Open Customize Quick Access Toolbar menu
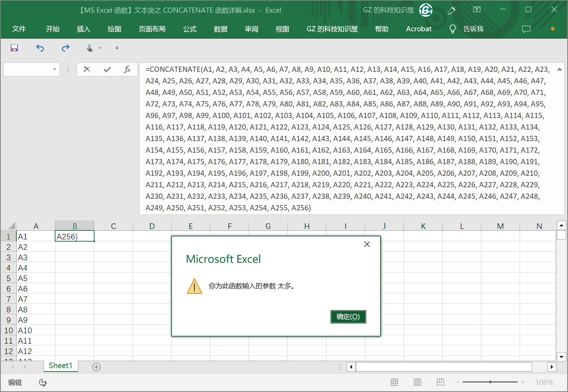 pos(117,48)
